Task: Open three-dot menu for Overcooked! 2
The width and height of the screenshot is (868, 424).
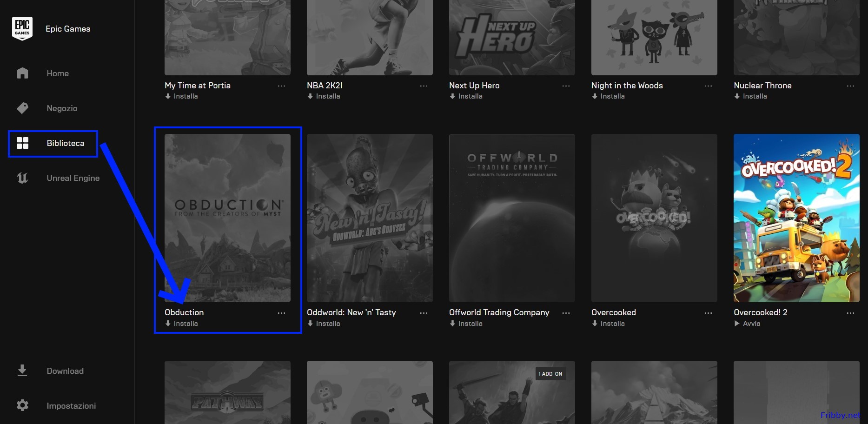Action: click(850, 313)
